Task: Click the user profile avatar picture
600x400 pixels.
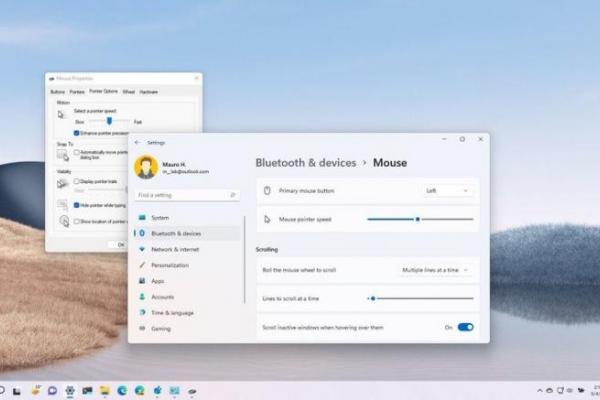Action: [x=146, y=167]
